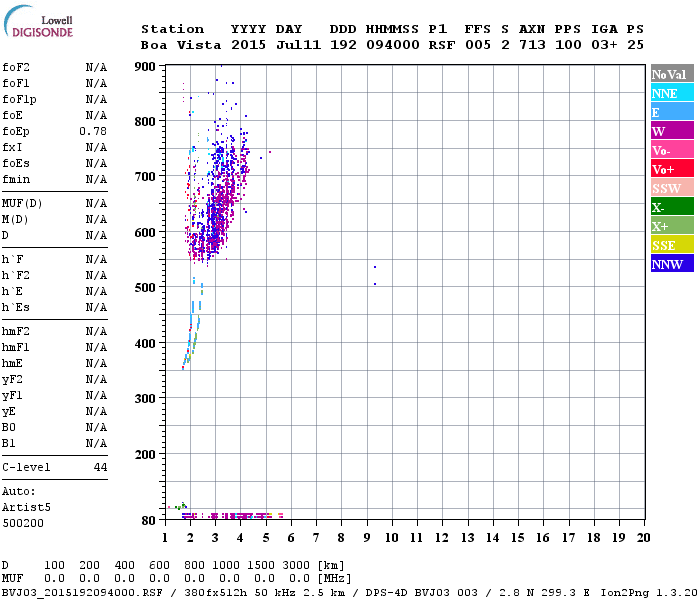
Task: Click the 094000 time value
Action: point(393,45)
